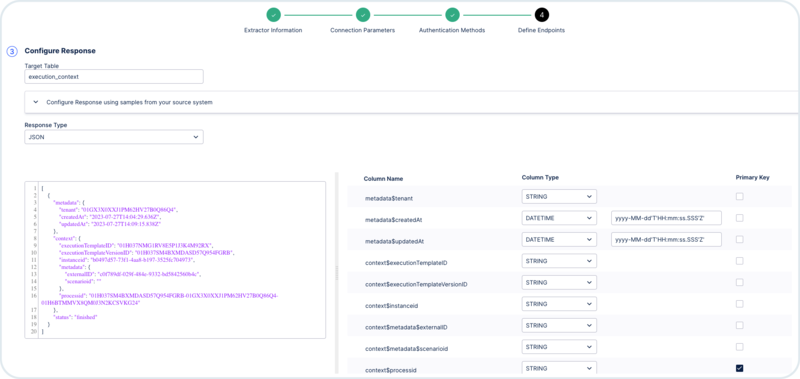Return to Authentication Methods step circle

(x=453, y=15)
